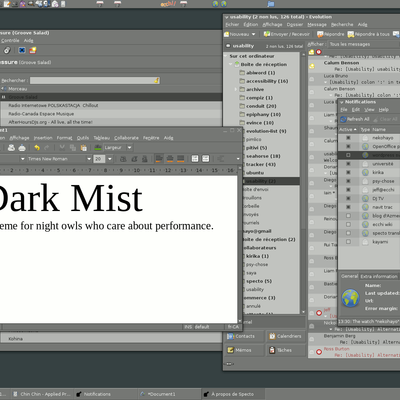The image size is (400, 400).
Task: Click the cut scissors icon in AbiWord
Action: [62, 148]
